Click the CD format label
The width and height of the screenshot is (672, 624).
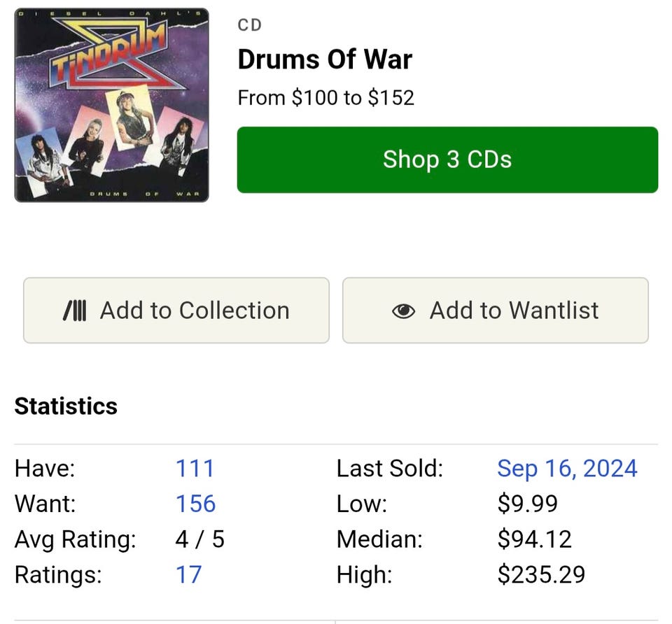pyautogui.click(x=250, y=25)
